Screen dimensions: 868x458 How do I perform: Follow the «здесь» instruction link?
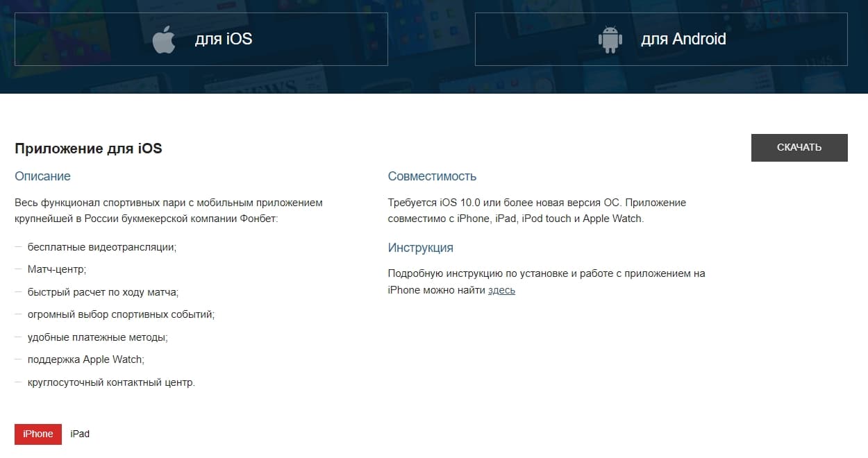(501, 290)
